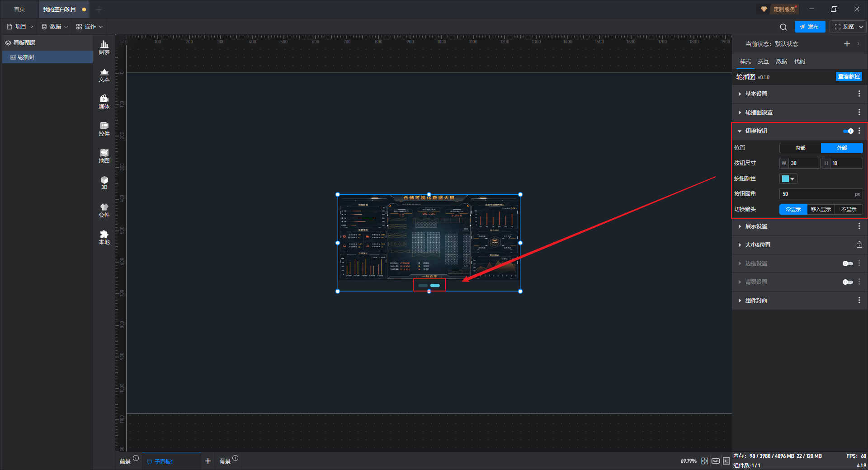Open the 本地 local components panel
The height and width of the screenshot is (470, 868).
click(x=104, y=237)
